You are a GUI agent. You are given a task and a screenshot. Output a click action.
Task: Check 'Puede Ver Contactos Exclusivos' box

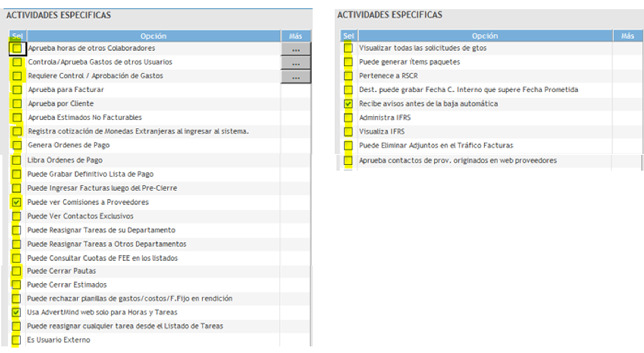pyautogui.click(x=16, y=216)
